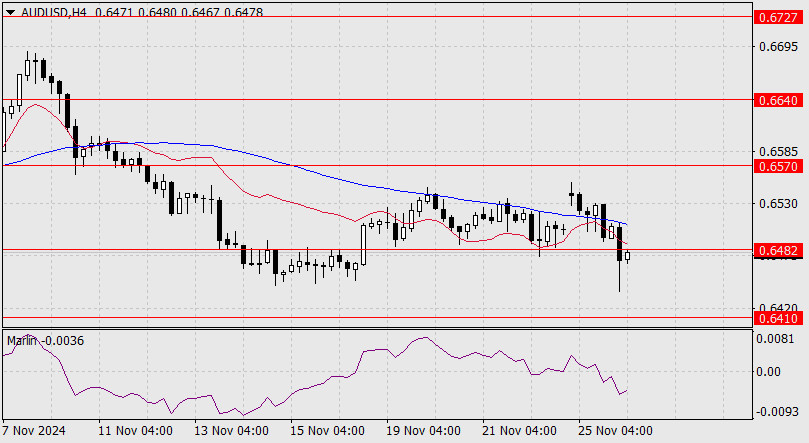Image resolution: width=809 pixels, height=443 pixels.
Task: Click the 0.6695 price axis value
Action: tap(778, 47)
